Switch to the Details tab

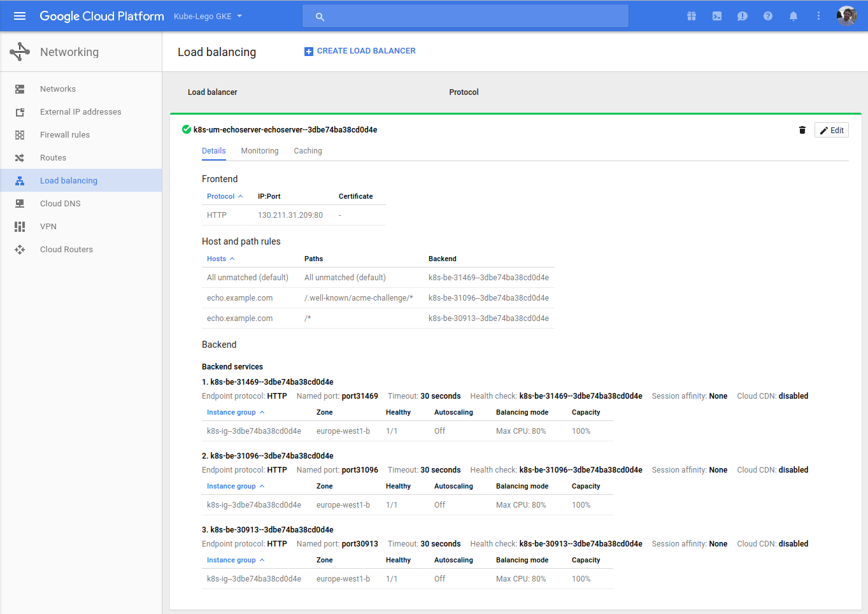tap(214, 151)
